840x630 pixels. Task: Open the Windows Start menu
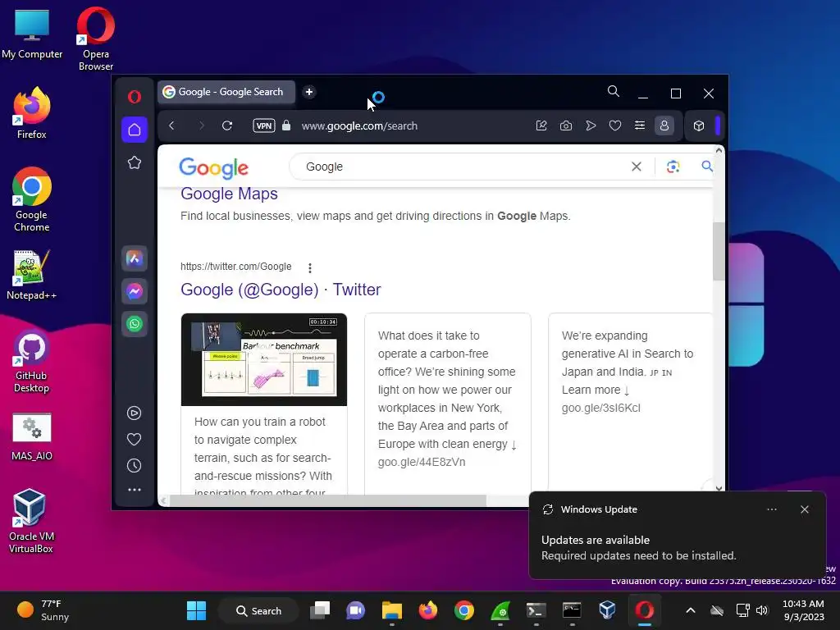(x=196, y=610)
